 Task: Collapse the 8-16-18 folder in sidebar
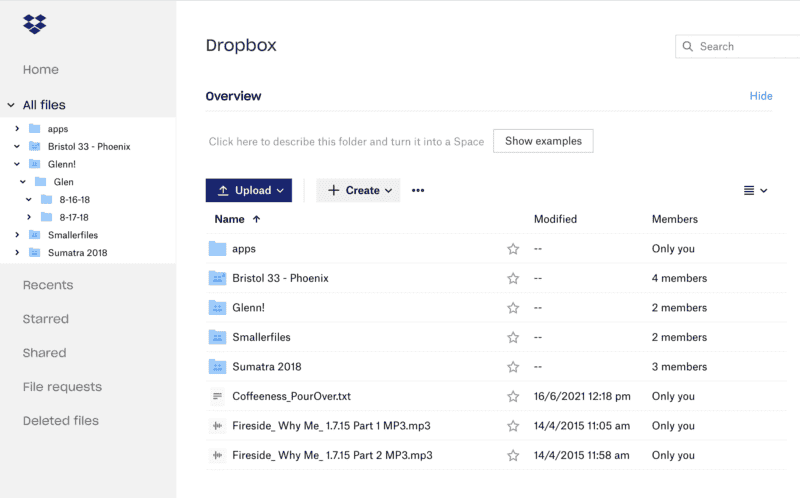[29, 200]
